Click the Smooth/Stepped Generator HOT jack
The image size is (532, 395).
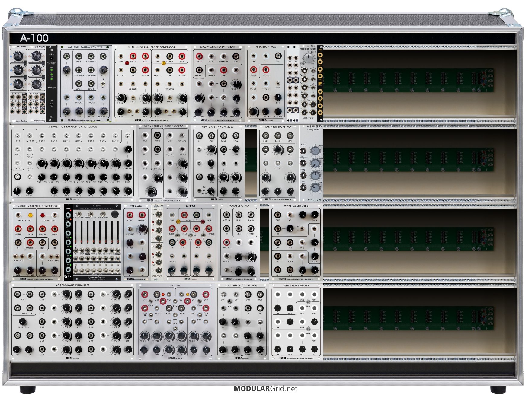[x=42, y=242]
